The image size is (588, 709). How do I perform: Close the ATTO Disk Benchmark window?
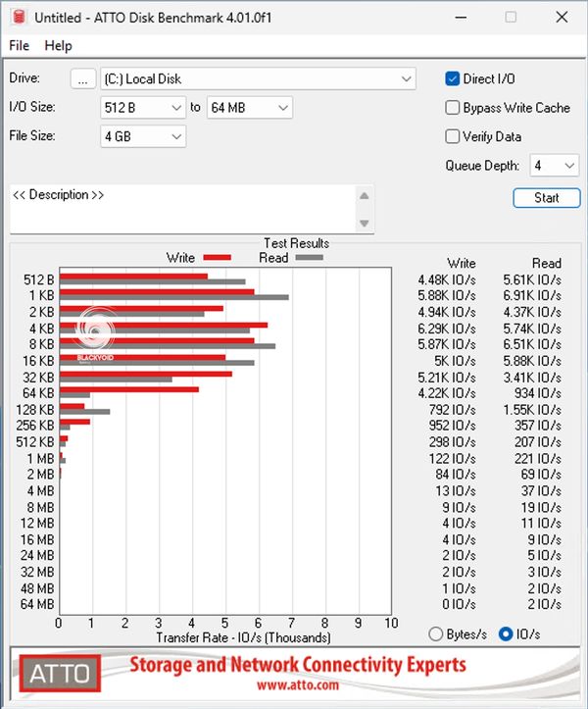click(x=559, y=18)
